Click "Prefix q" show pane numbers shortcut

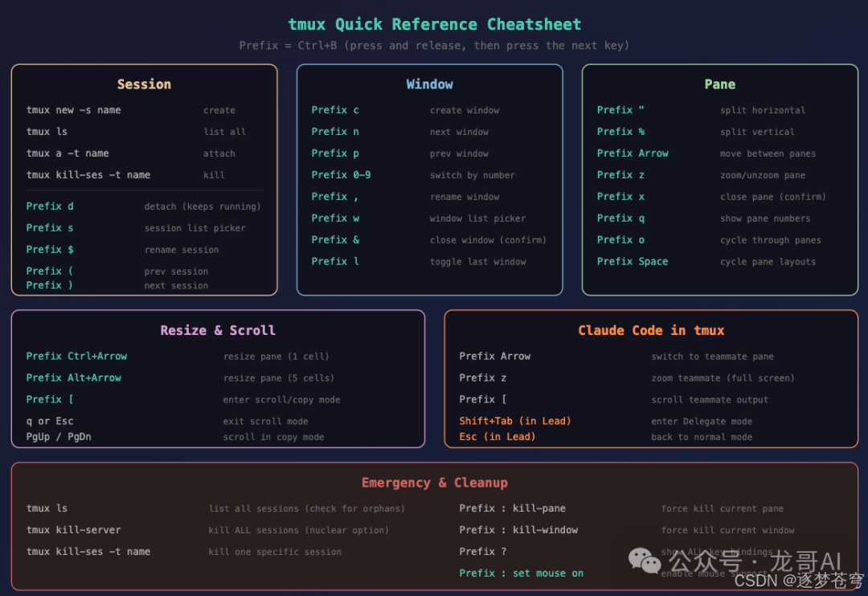[x=620, y=218]
